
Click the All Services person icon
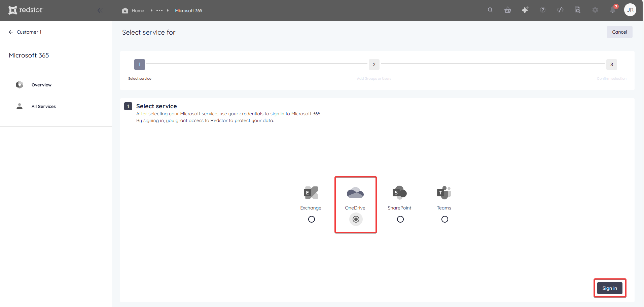click(20, 106)
